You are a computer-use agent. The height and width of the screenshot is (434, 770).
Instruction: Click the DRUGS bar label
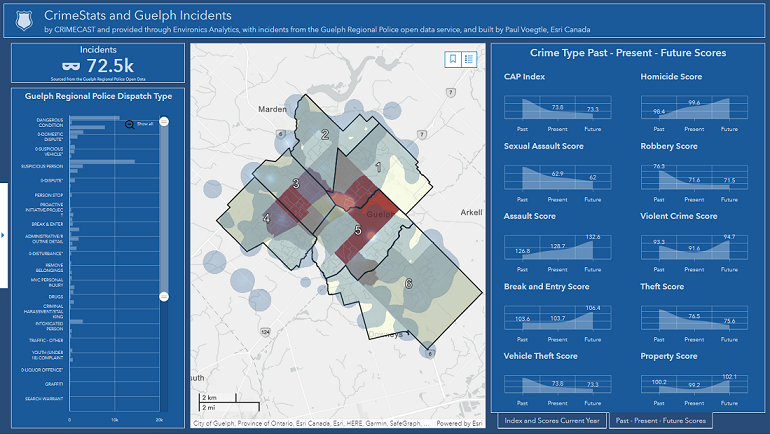click(x=55, y=297)
